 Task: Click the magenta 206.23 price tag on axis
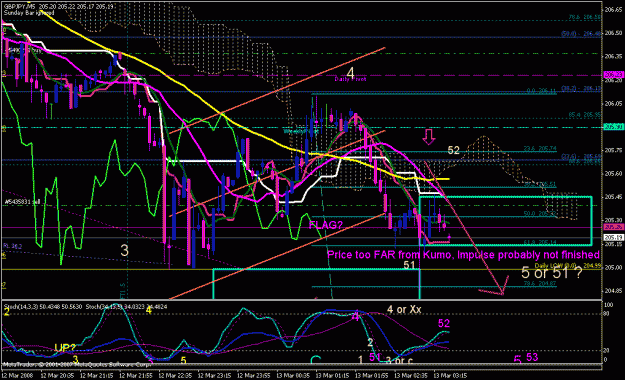(614, 75)
